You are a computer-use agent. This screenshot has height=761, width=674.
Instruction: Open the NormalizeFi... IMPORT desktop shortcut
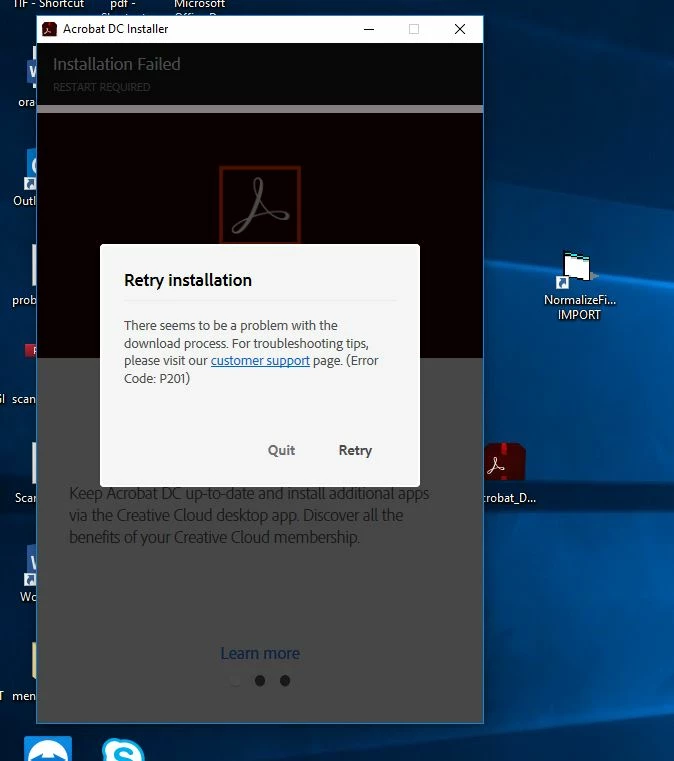coord(579,285)
